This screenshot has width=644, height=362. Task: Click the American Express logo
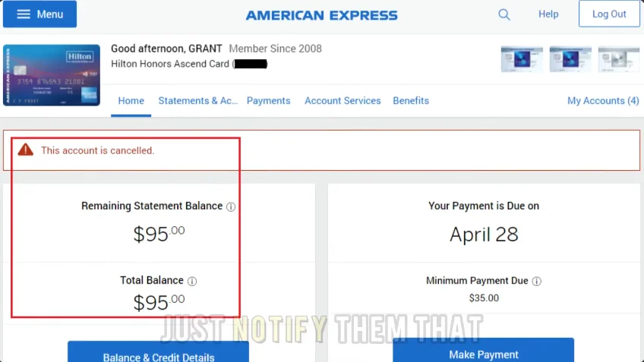(x=321, y=15)
